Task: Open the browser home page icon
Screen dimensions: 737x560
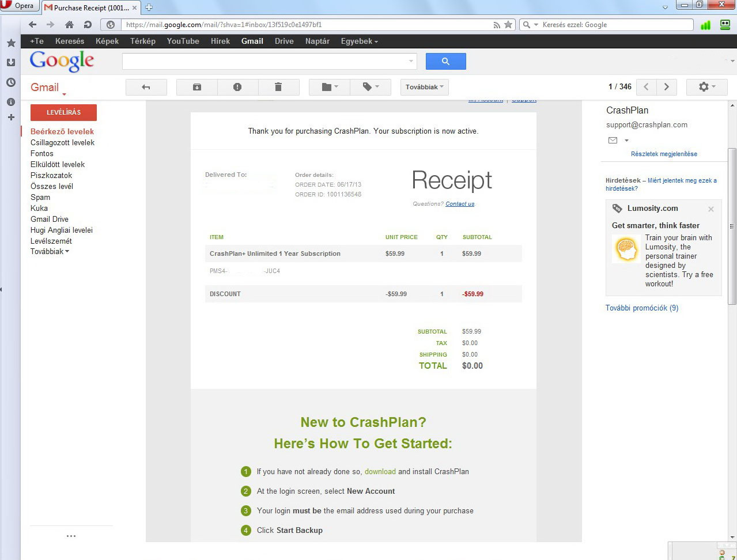Action: point(69,25)
